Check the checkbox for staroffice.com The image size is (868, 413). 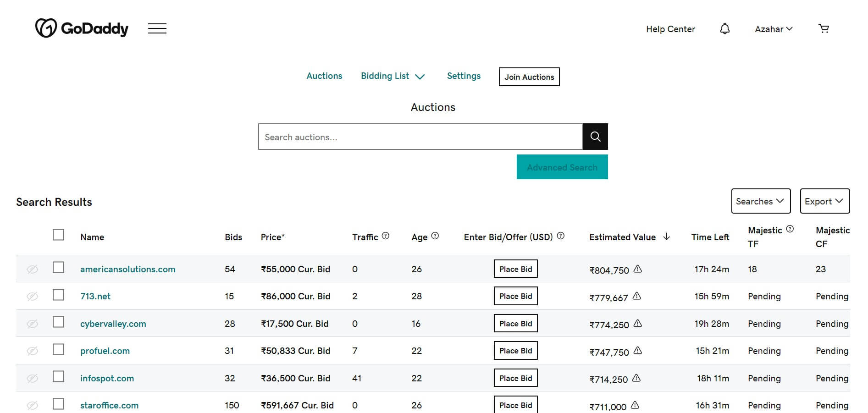(x=58, y=404)
